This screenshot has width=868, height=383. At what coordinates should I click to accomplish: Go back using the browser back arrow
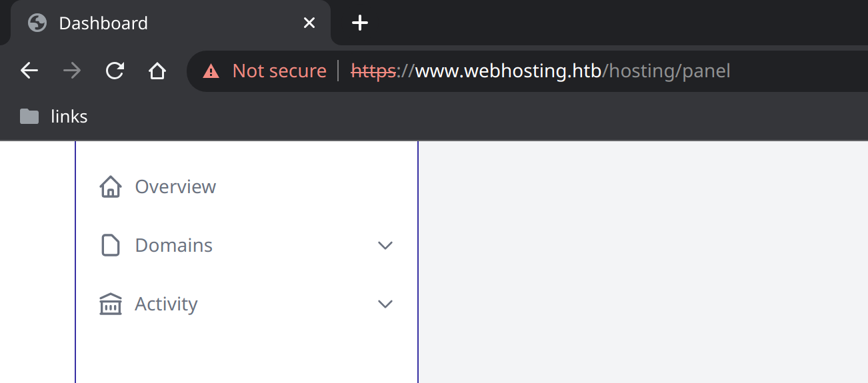tap(29, 71)
